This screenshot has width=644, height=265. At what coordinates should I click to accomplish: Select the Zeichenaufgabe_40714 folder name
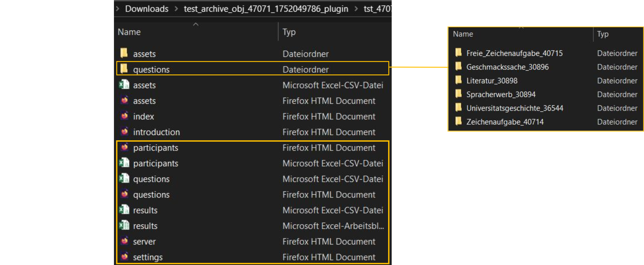[505, 122]
